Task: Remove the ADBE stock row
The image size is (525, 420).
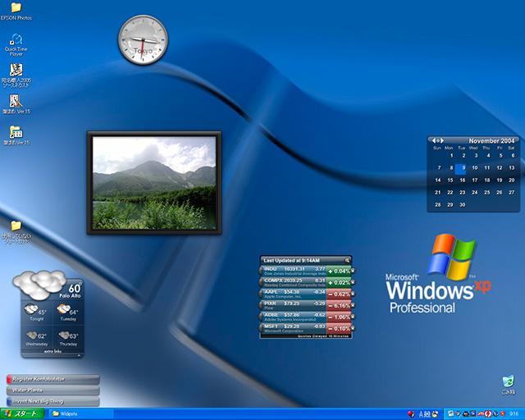Action: click(x=353, y=317)
